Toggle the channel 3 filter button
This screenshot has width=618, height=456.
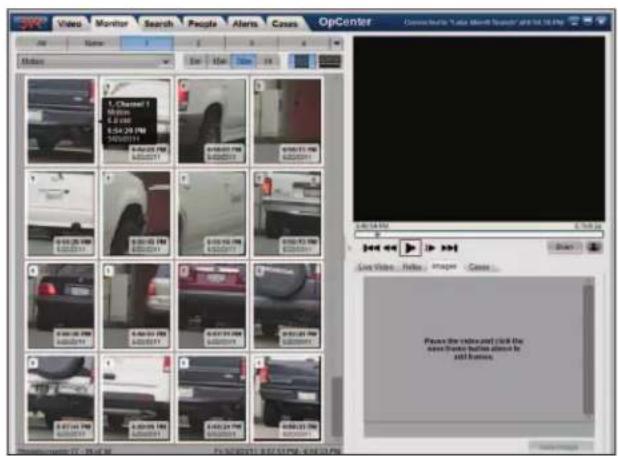pyautogui.click(x=251, y=43)
